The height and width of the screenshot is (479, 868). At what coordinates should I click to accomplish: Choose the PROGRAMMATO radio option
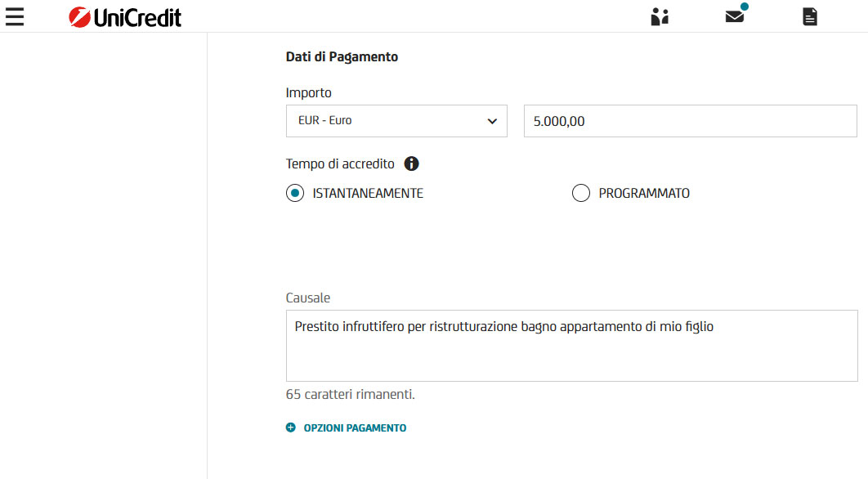coord(581,194)
